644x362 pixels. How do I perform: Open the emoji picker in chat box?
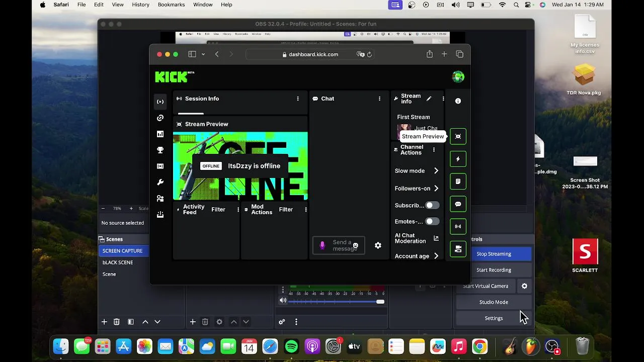[355, 245]
